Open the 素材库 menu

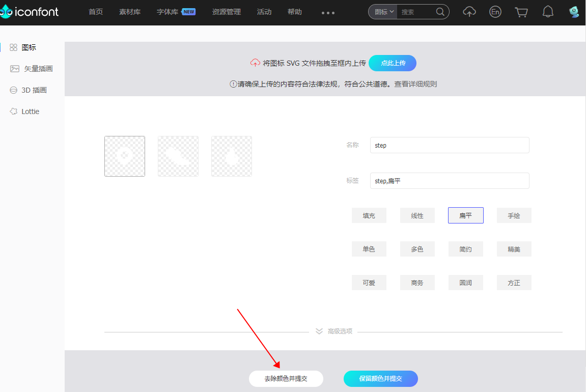click(x=130, y=12)
